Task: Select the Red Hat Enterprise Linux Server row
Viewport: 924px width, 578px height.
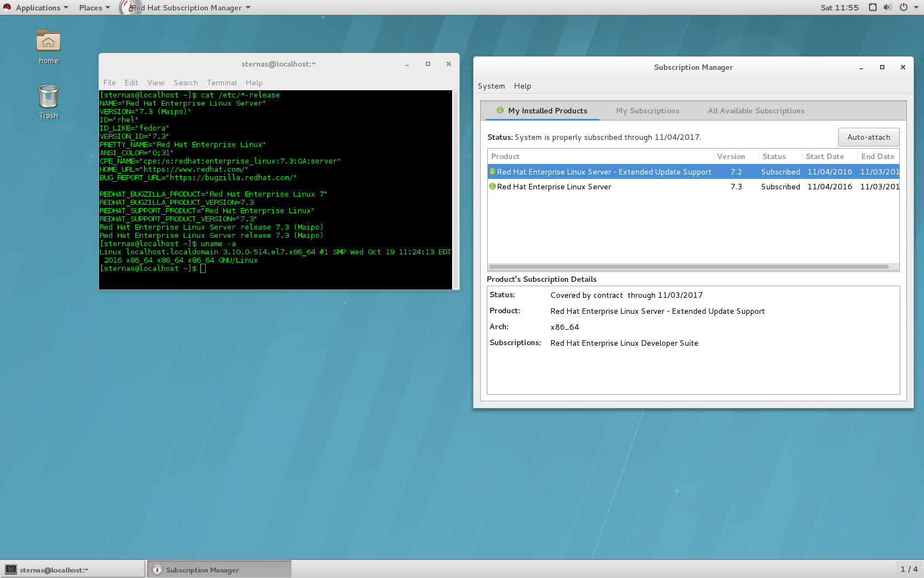Action: coord(694,187)
